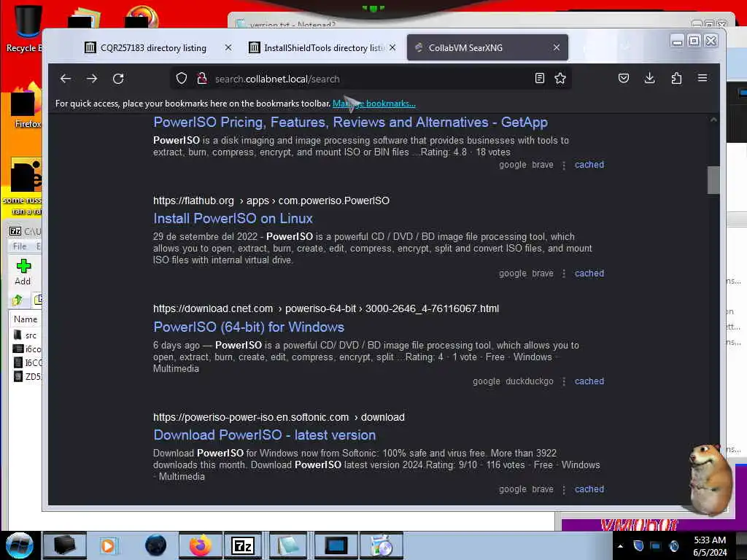Bookmark this page with the star icon
Image resolution: width=747 pixels, height=560 pixels.
(x=560, y=79)
